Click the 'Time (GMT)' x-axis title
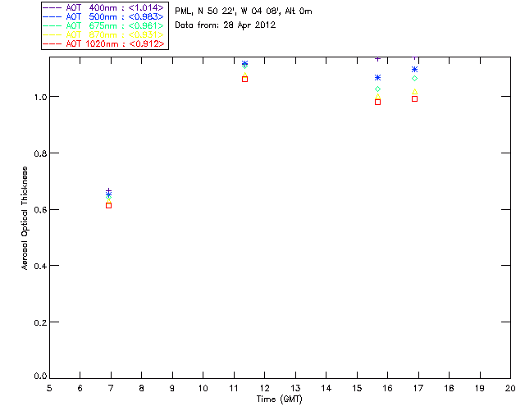 279,399
